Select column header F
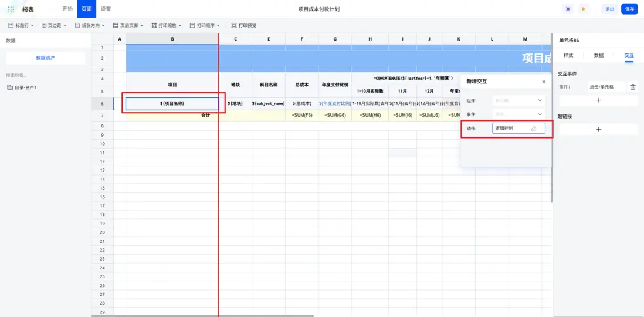 (x=302, y=39)
